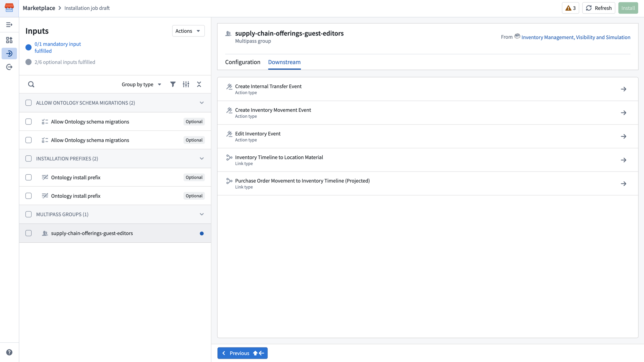
Task: Select the Inputs sidebar icon
Action: pyautogui.click(x=9, y=54)
